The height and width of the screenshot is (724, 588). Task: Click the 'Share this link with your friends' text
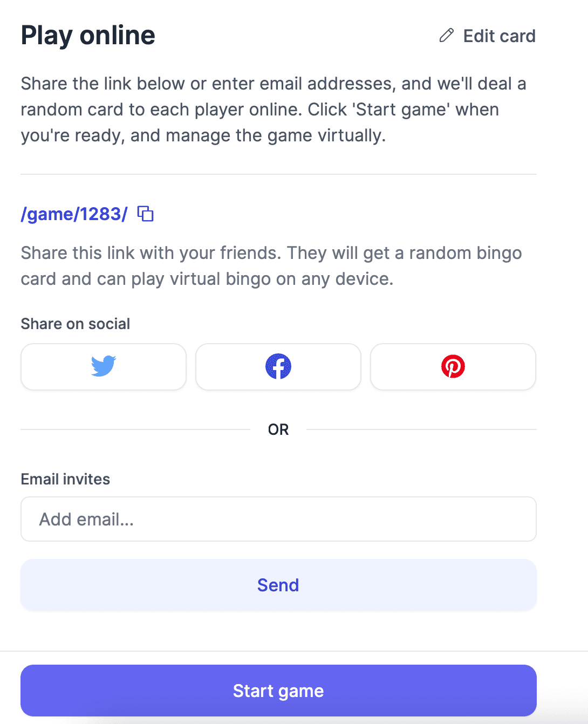(271, 266)
